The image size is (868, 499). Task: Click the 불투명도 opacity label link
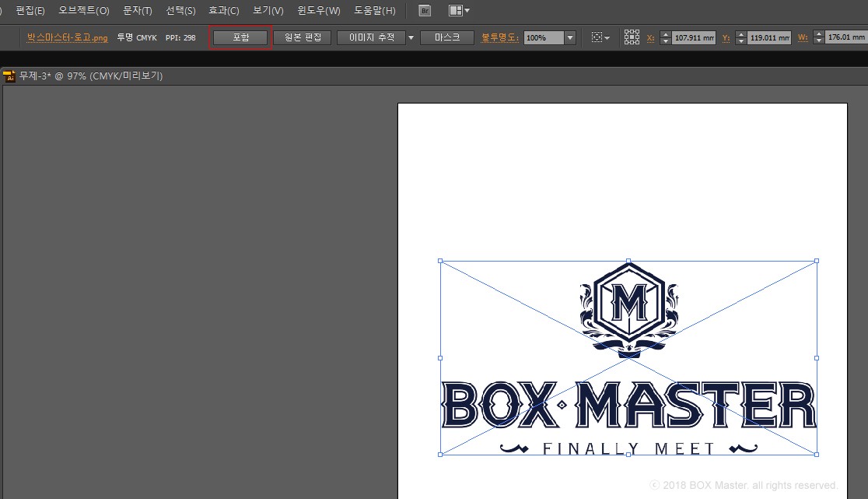point(500,37)
